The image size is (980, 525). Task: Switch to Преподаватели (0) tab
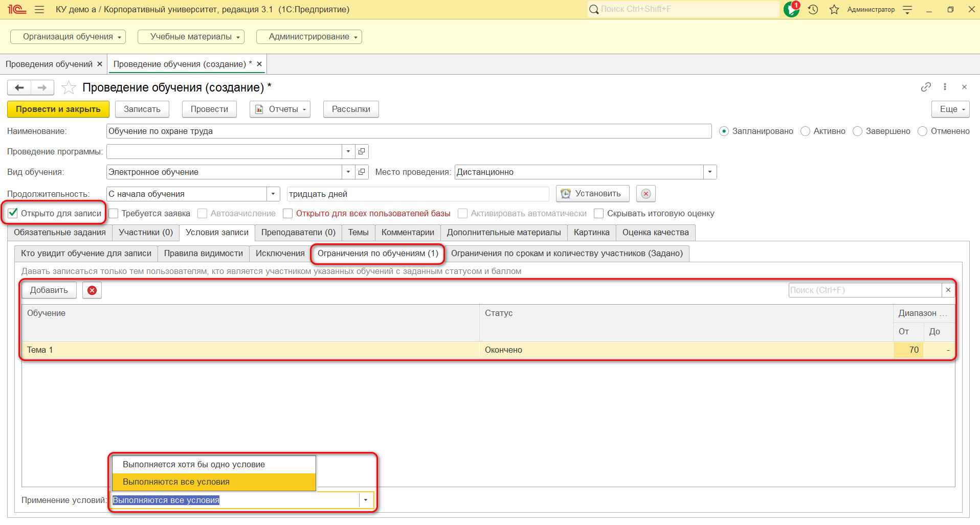tap(298, 233)
